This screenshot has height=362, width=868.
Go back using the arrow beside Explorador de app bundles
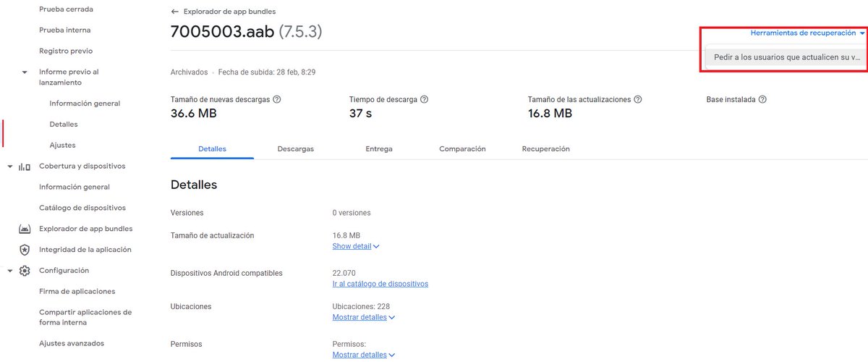click(x=174, y=12)
